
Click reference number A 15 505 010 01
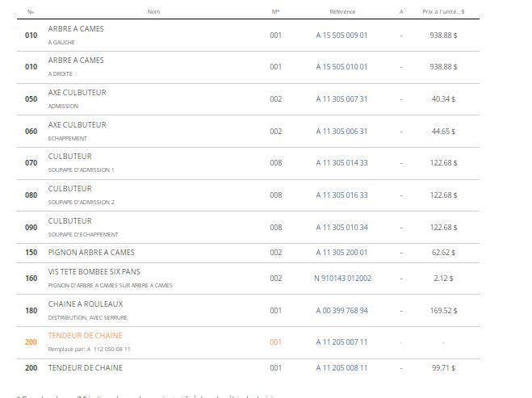(x=341, y=67)
